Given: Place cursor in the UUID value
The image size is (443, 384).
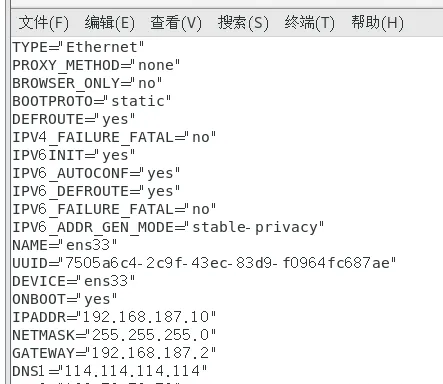Looking at the screenshot, I should point(227,263).
